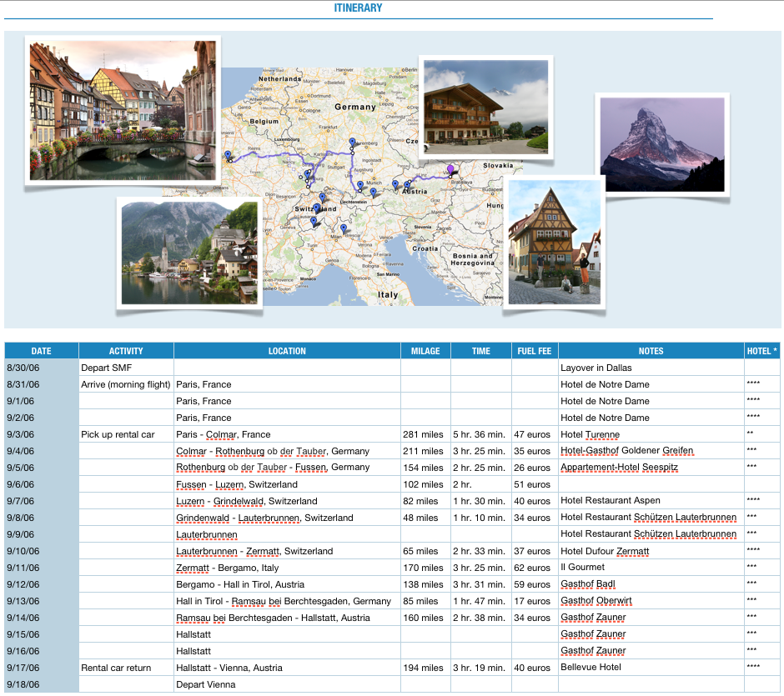This screenshot has height=696, width=784.
Task: Click the Germany label on the map
Action: pyautogui.click(x=355, y=107)
